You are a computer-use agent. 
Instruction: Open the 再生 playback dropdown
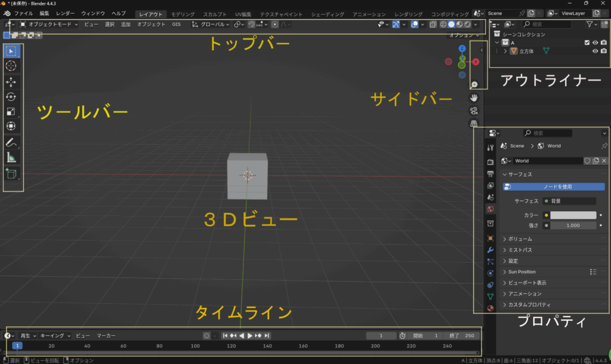(28, 335)
